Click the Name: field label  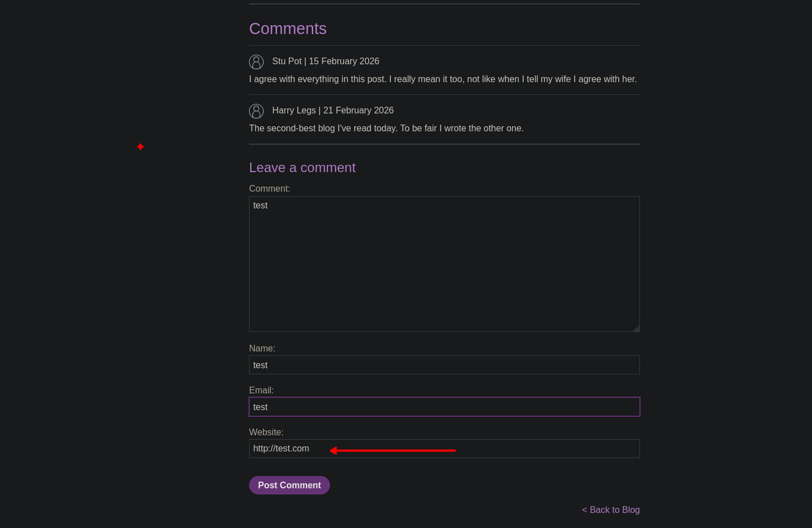(x=262, y=349)
